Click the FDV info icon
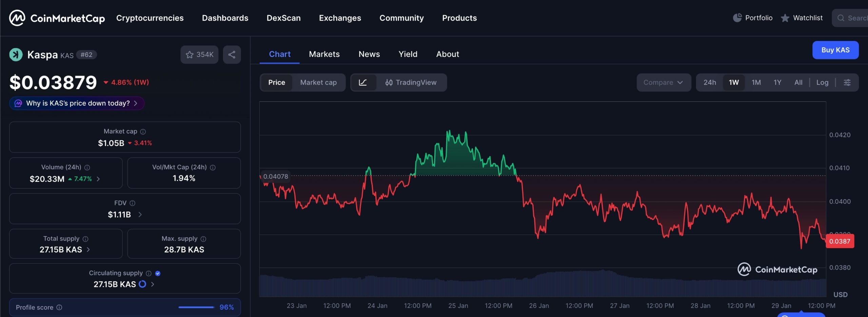 pos(133,203)
